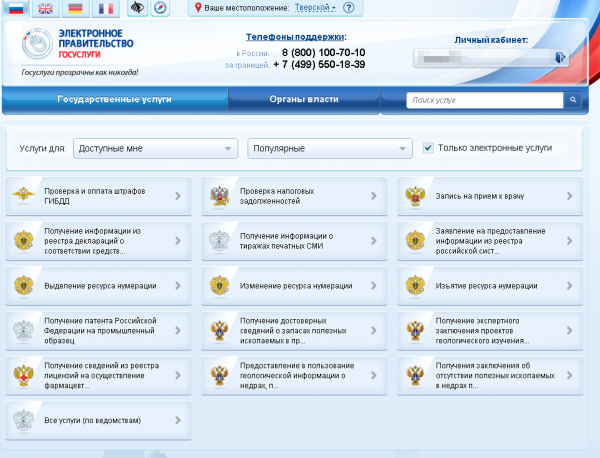The image size is (600, 458).
Task: Switch site language to German flag
Action: tap(75, 8)
